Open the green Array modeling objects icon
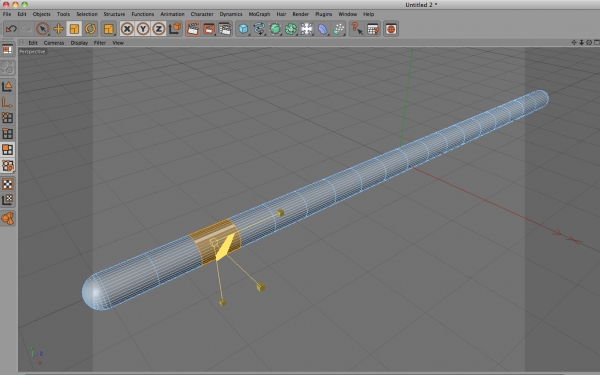The height and width of the screenshot is (375, 600). pyautogui.click(x=291, y=29)
